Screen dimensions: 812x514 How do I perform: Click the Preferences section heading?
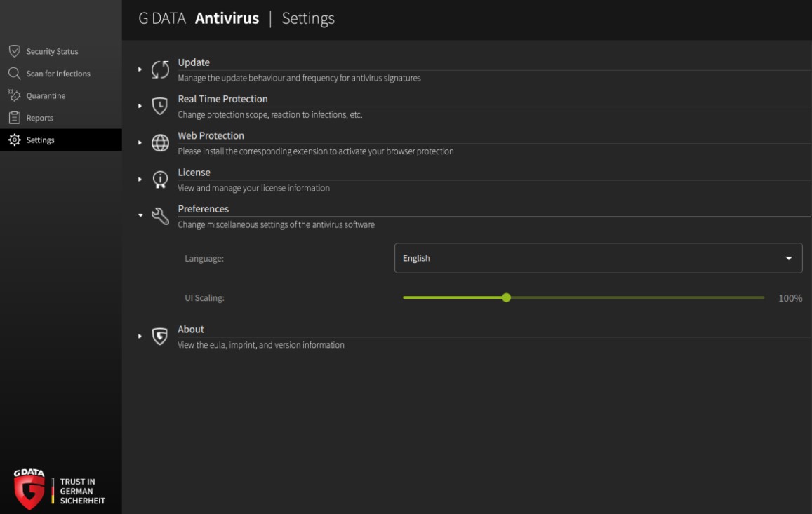[203, 209]
